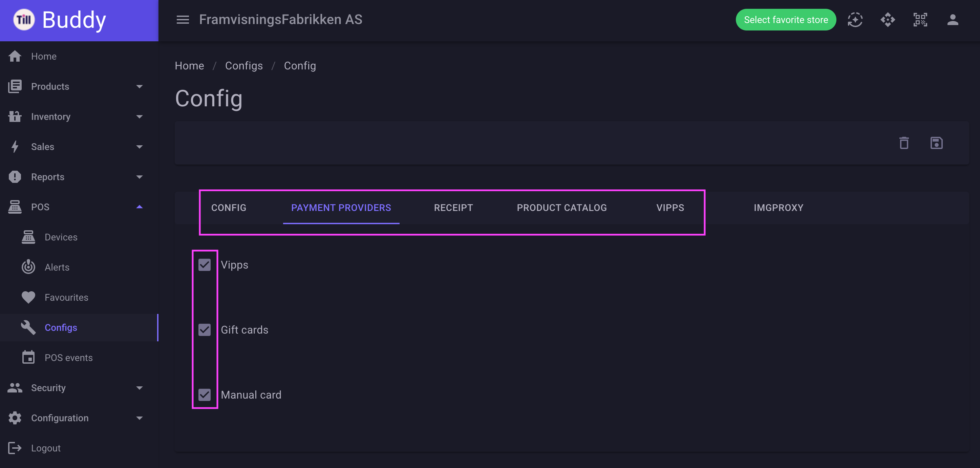Image resolution: width=980 pixels, height=468 pixels.
Task: Click the Home house icon in sidebar
Action: pyautogui.click(x=15, y=56)
